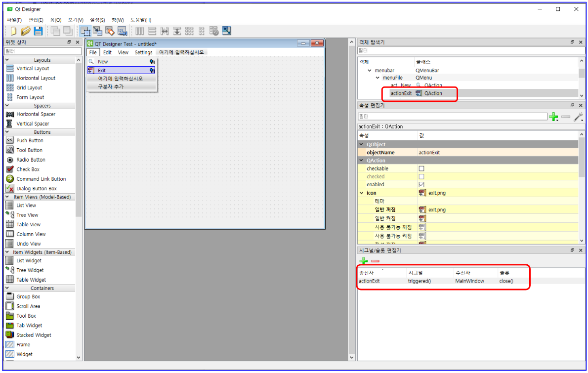Collapse Item Widgets (Item-Based) category
588x373 pixels.
[7, 252]
